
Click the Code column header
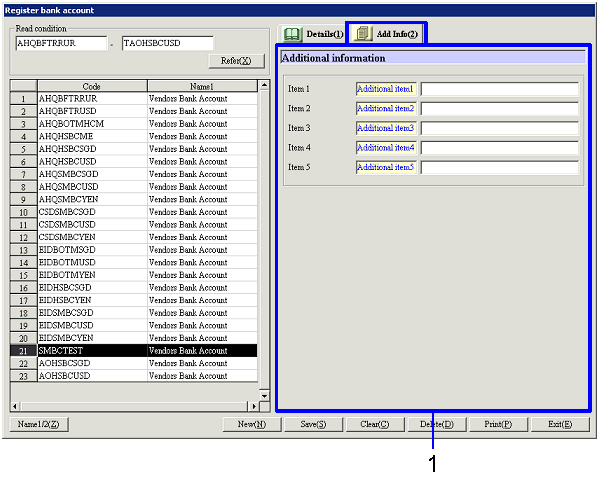click(91, 86)
